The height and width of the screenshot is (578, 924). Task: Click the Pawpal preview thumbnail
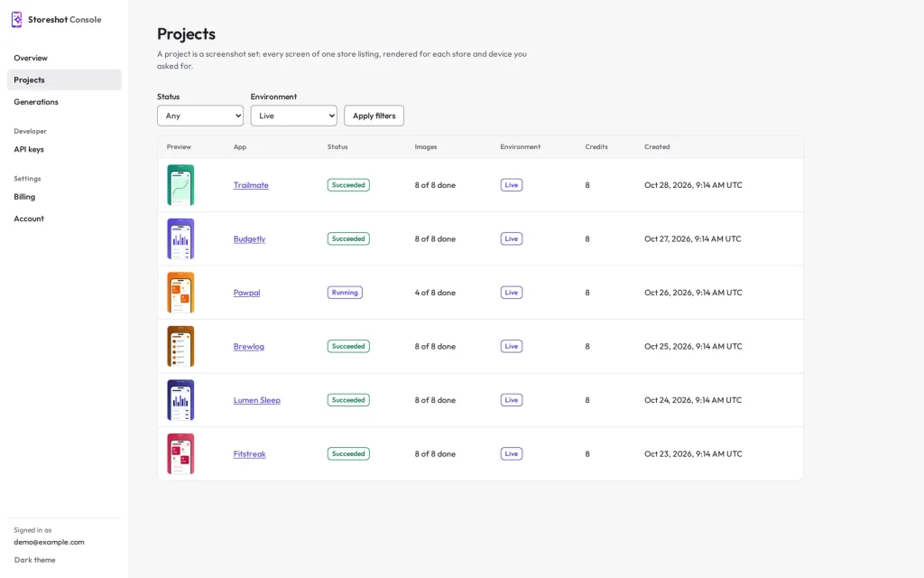[180, 293]
